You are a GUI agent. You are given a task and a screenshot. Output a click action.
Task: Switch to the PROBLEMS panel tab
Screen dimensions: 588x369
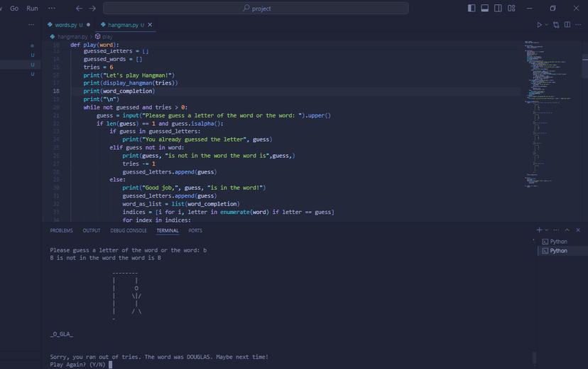(62, 230)
